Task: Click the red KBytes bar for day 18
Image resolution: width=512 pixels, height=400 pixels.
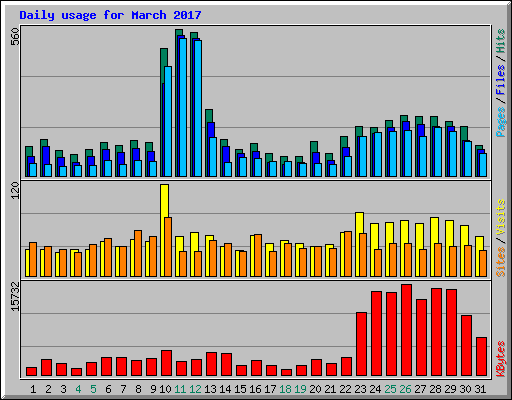Action: coord(286,372)
